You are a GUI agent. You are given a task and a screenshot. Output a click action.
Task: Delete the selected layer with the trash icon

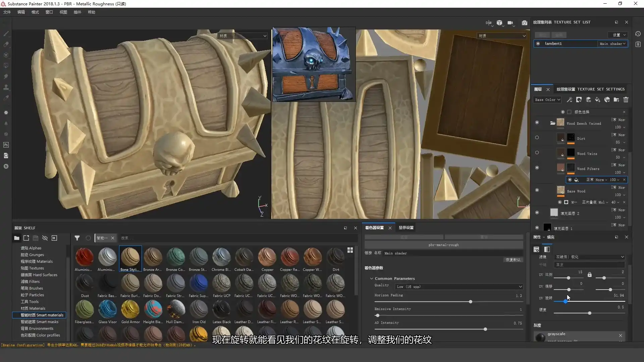pos(626,100)
